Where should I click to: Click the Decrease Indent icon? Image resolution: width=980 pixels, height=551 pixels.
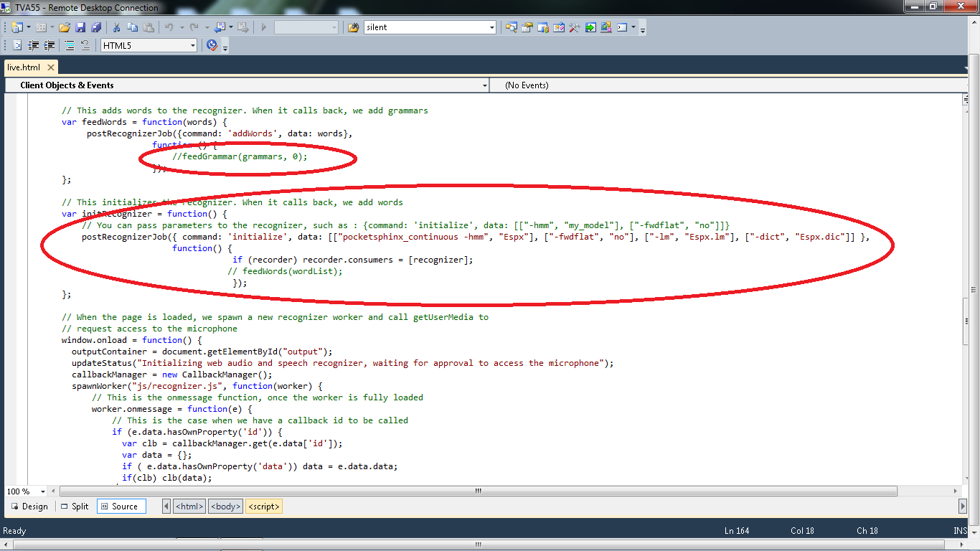pyautogui.click(x=33, y=45)
